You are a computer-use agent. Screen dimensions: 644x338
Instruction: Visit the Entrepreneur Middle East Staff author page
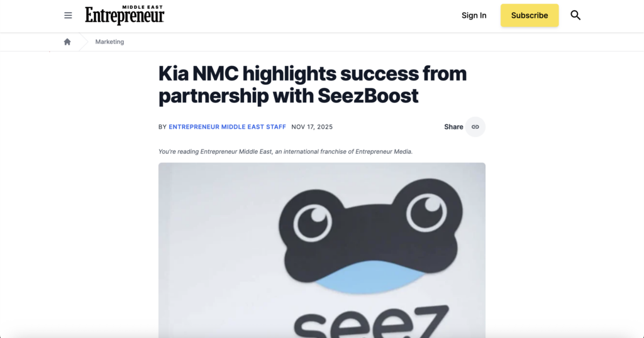227,127
